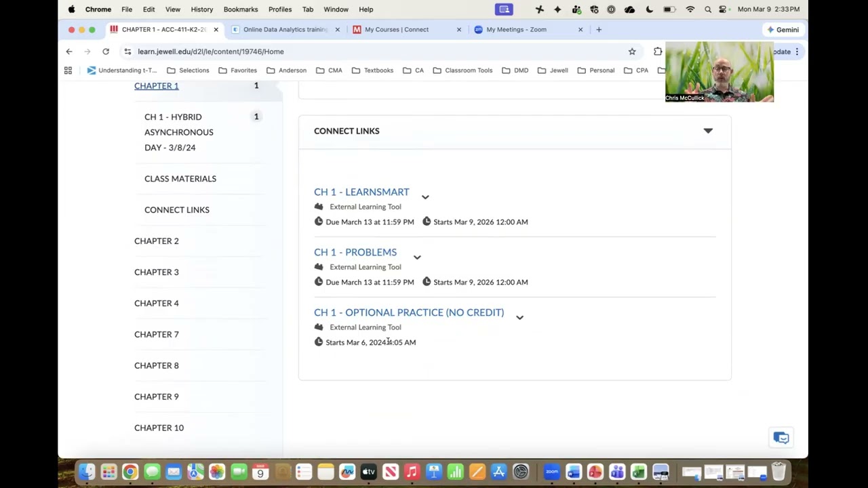Screen dimensions: 868x488
Task: Open the Bookmarks menu
Action: tap(241, 9)
